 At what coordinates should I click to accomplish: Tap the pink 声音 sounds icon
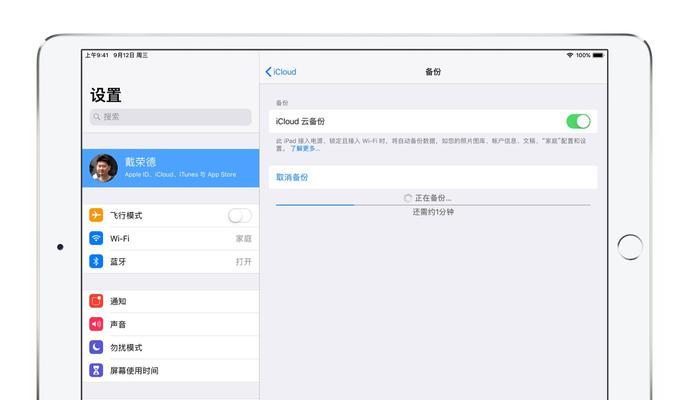[x=96, y=324]
